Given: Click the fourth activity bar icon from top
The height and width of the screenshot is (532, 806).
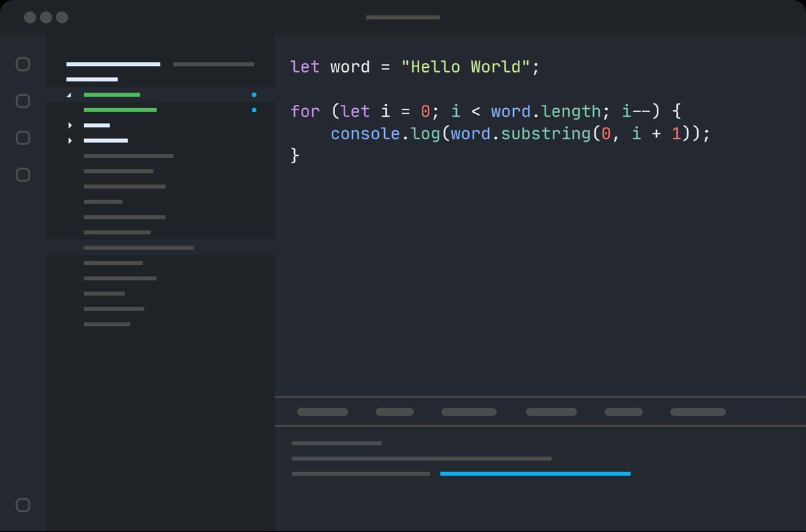Looking at the screenshot, I should [23, 175].
